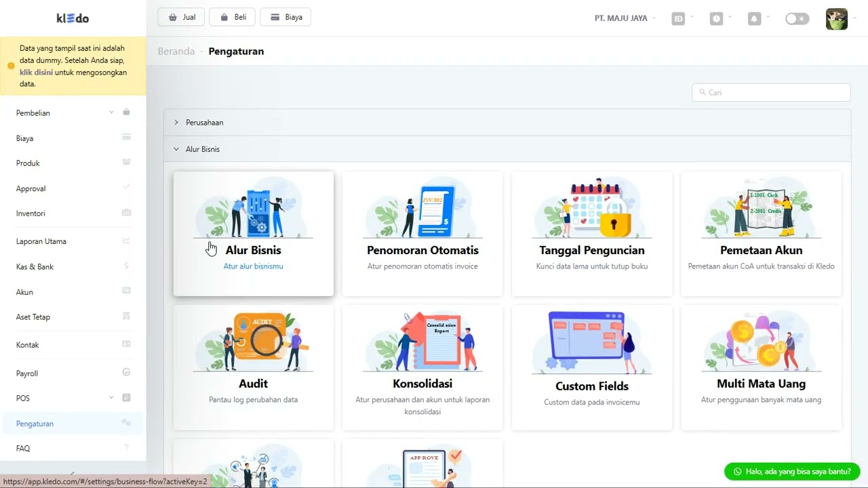Click the Beli button
Viewport: 868px width, 488px height.
click(x=233, y=17)
